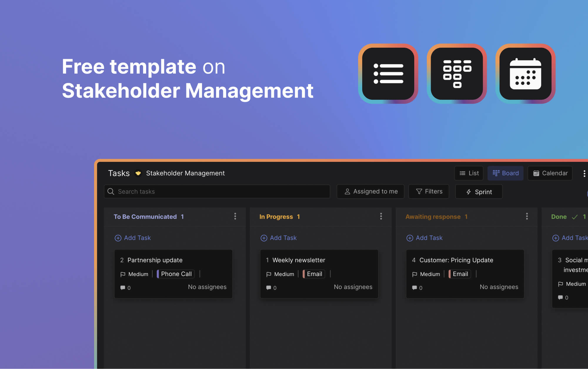Click the green checkmark beside Done
Image resolution: width=588 pixels, height=369 pixels.
tap(575, 217)
